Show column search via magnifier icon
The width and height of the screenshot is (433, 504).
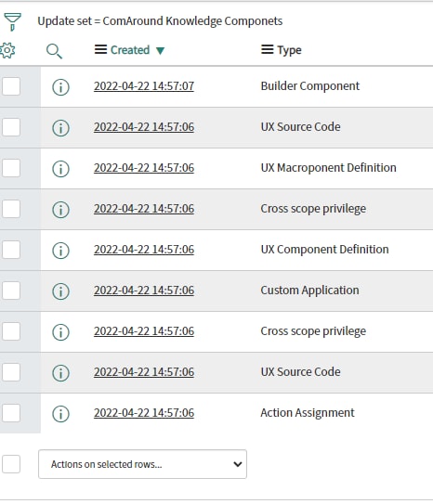(x=54, y=51)
